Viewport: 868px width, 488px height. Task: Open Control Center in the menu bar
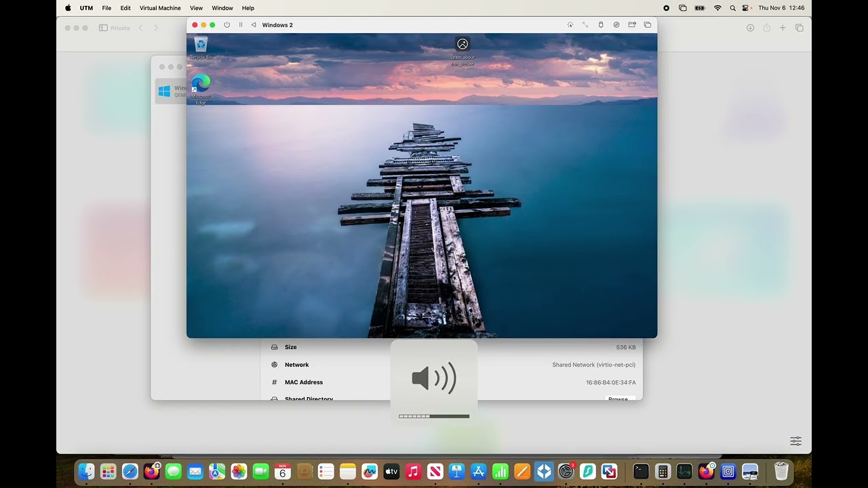point(747,8)
